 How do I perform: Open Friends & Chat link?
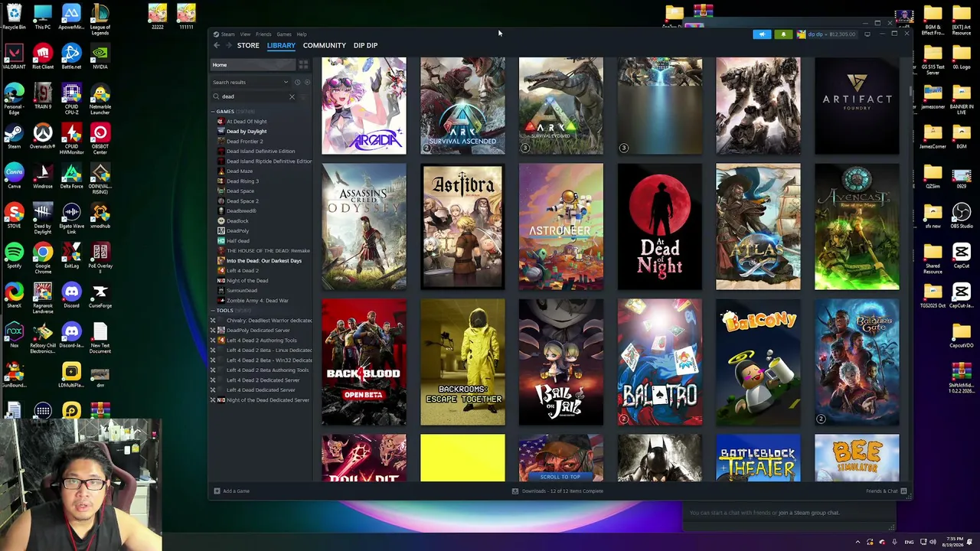[882, 491]
